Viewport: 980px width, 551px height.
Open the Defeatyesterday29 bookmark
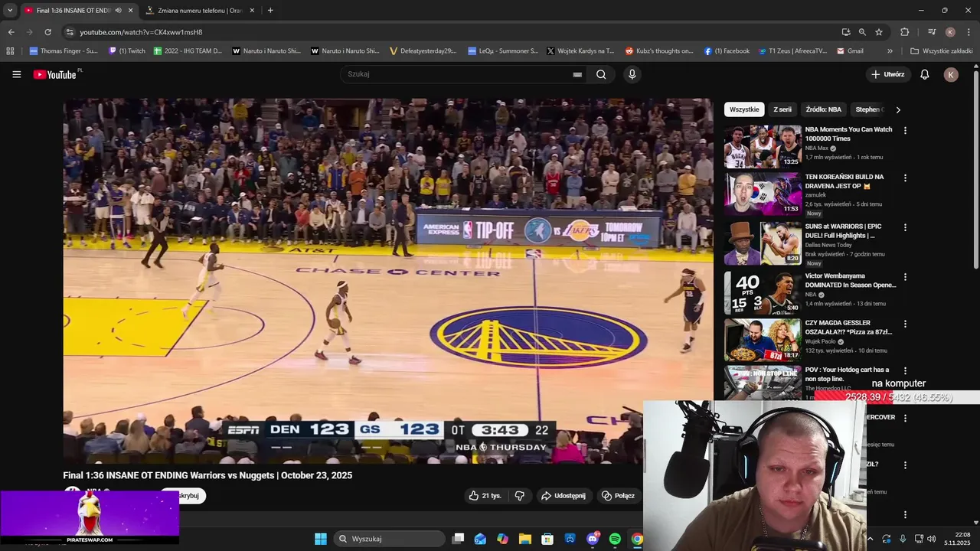click(x=423, y=51)
